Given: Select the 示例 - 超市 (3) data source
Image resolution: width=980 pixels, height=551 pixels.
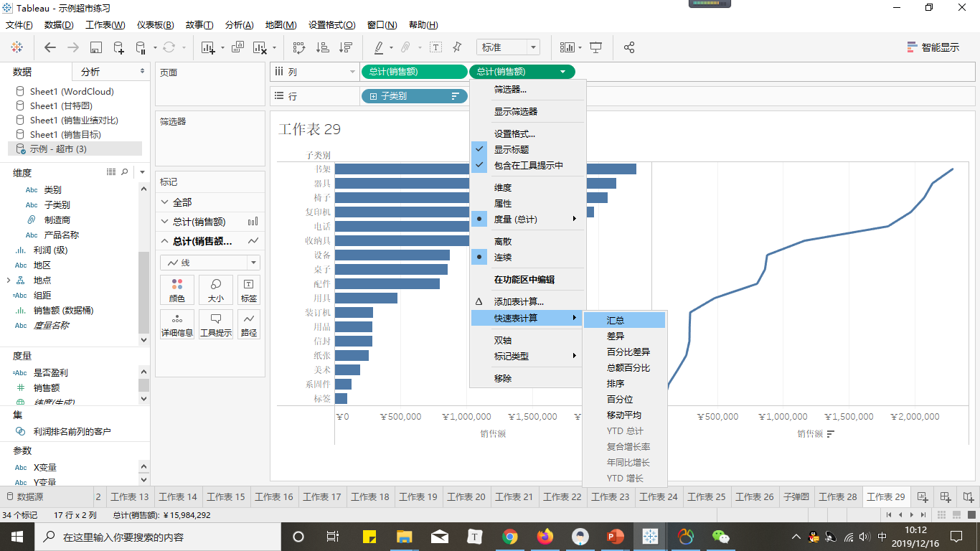Looking at the screenshot, I should coord(75,149).
